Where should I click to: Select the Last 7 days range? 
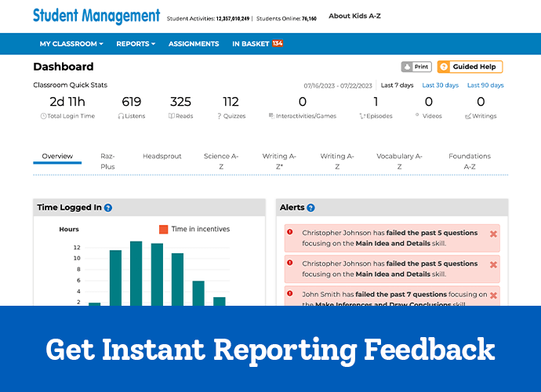397,85
